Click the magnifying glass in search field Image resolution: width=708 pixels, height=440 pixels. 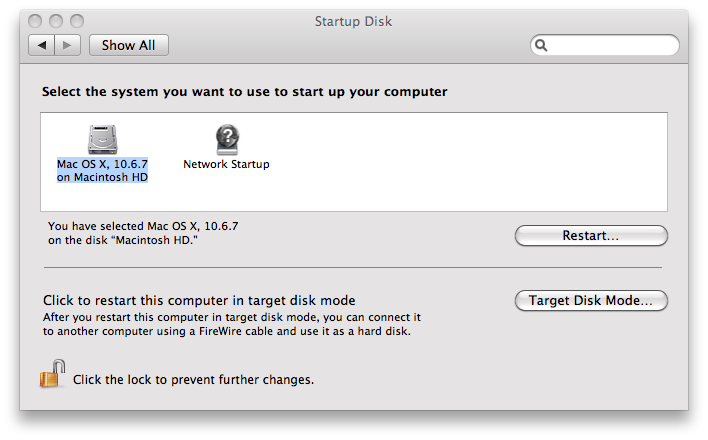point(541,45)
